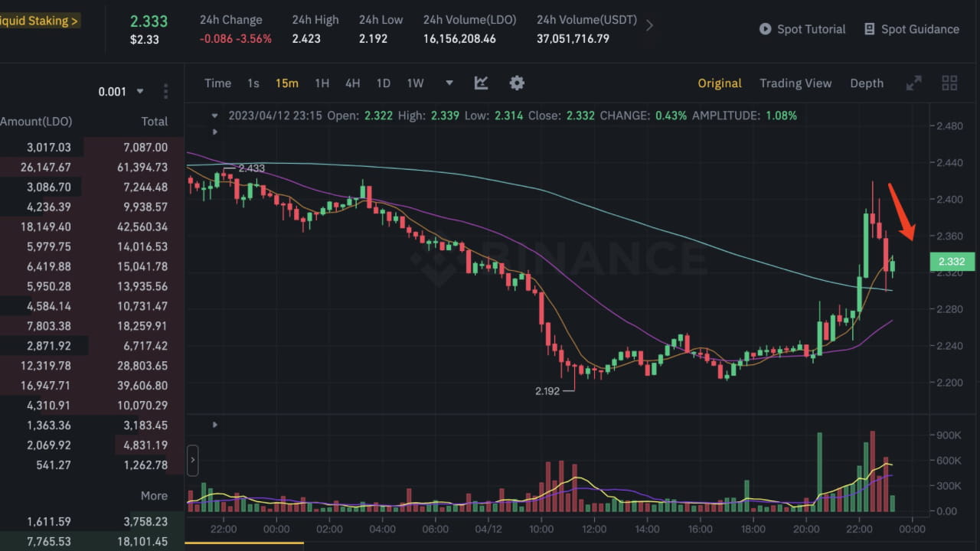Expand the indicator row arrow below volume panel
The width and height of the screenshot is (980, 551).
214,425
